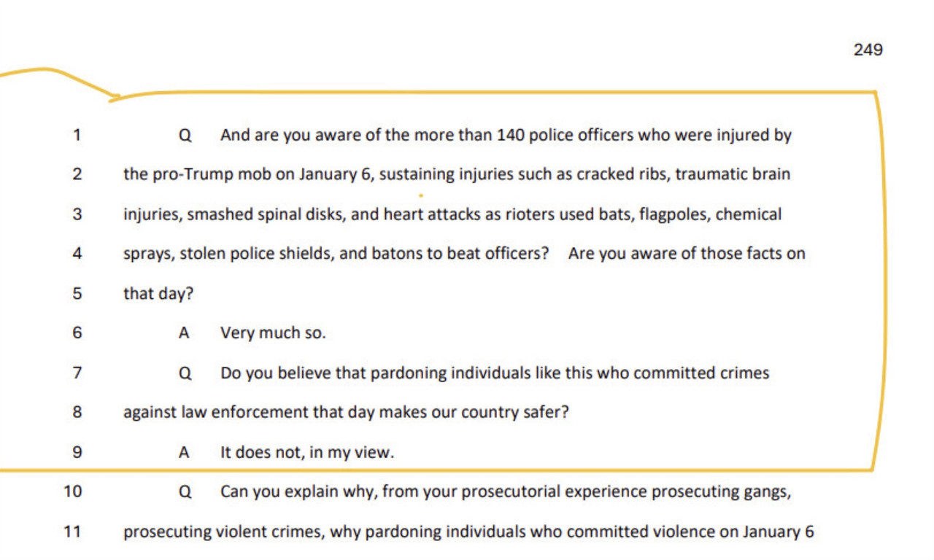Click line number 11 in margin
The width and height of the screenshot is (934, 560).
tap(73, 532)
